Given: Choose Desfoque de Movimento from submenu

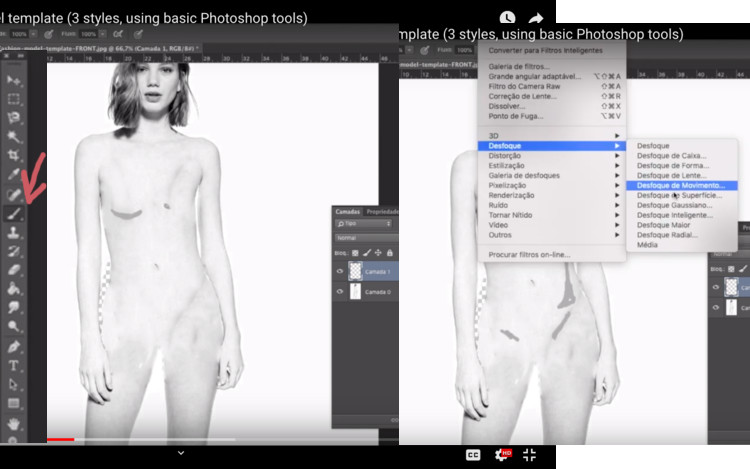Looking at the screenshot, I should 682,185.
